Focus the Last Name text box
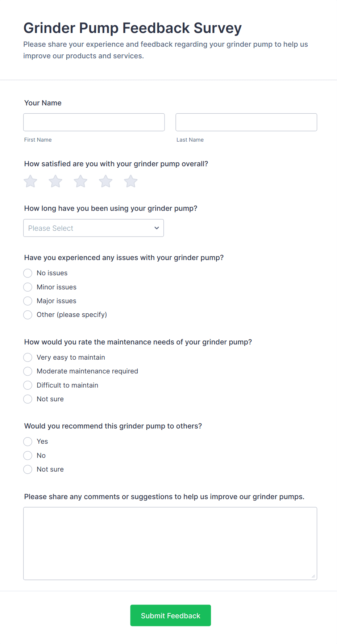 [246, 122]
